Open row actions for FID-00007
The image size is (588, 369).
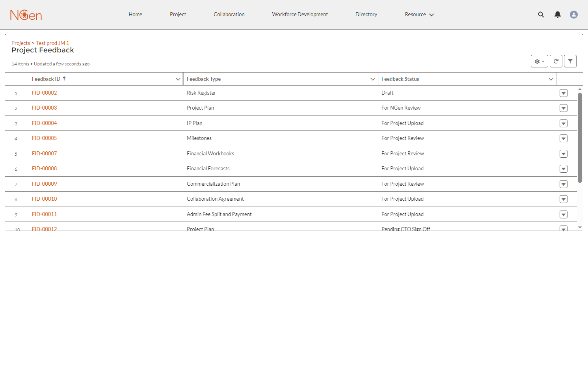[x=564, y=154]
